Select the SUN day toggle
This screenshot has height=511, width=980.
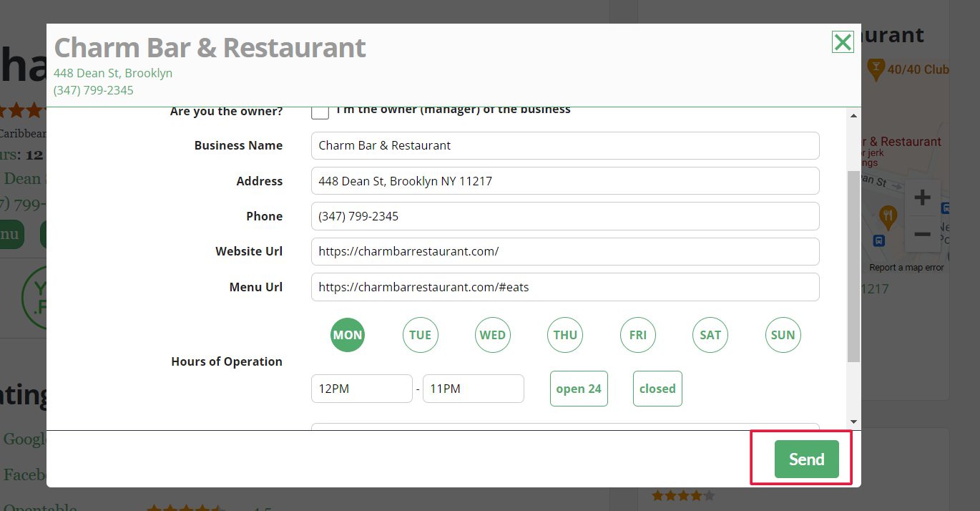coord(783,335)
